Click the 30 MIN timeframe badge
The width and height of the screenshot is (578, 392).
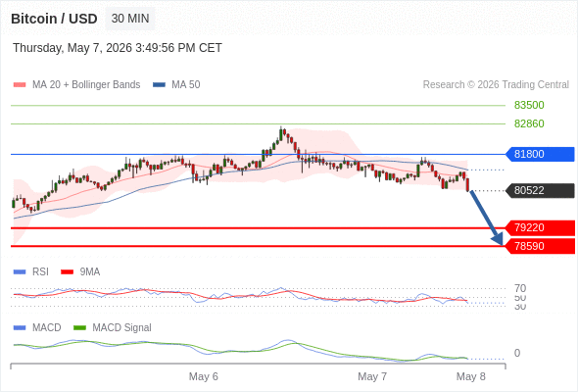tap(130, 19)
